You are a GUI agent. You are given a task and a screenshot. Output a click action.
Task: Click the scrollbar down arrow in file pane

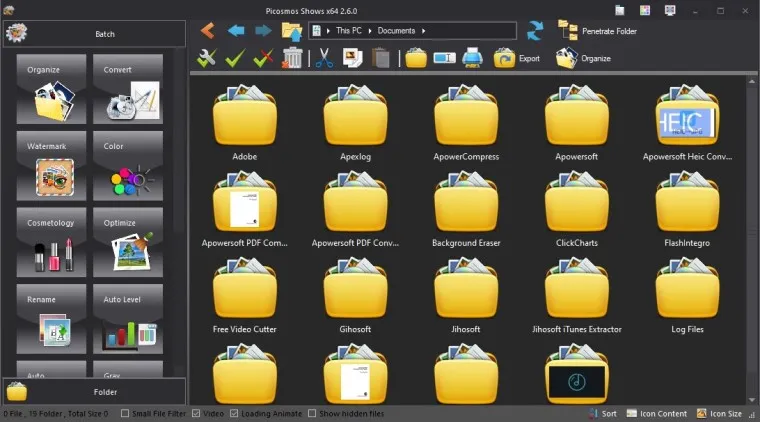pos(752,400)
